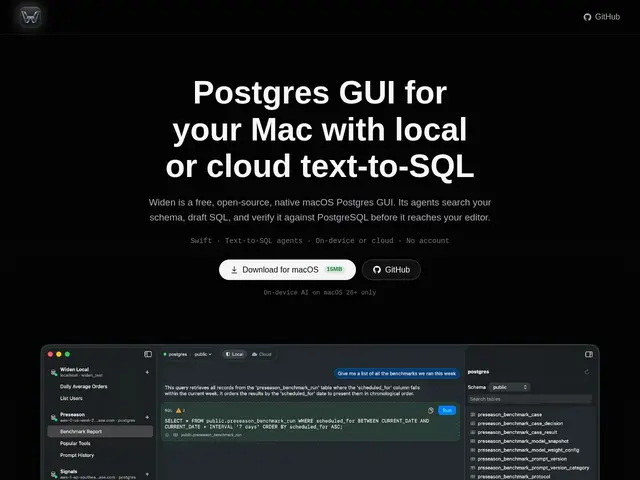Open the Popular Tools query
Screen dimensions: 640x480
coord(75,443)
